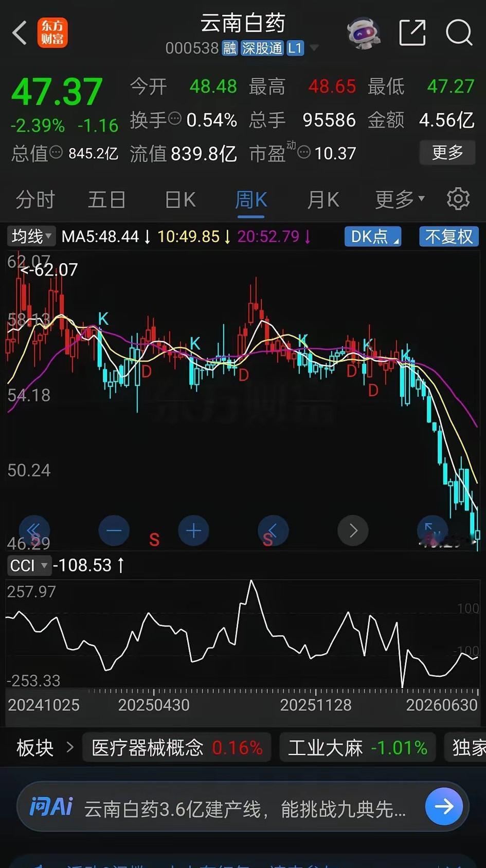Tap the 市盈 info circle icon
486x868 pixels.
click(x=304, y=152)
